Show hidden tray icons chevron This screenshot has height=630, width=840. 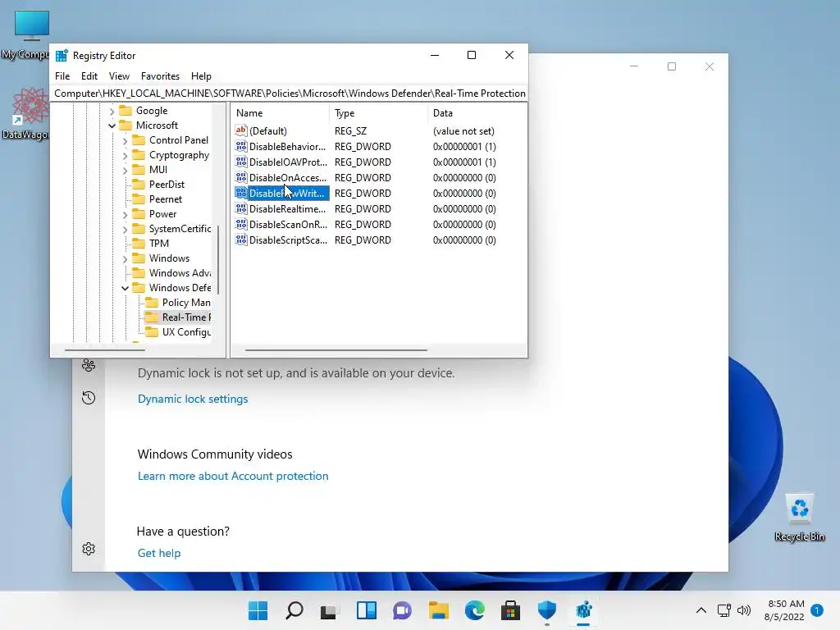701,610
